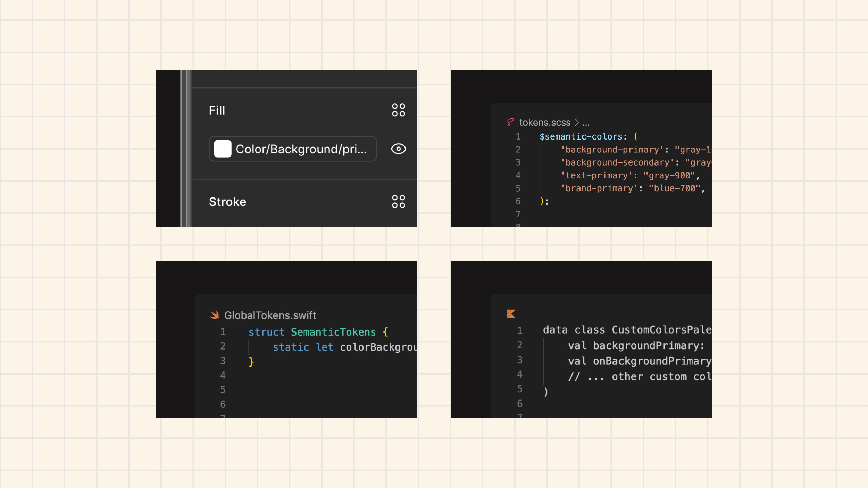Toggle fill visibility with eye icon

coord(398,149)
